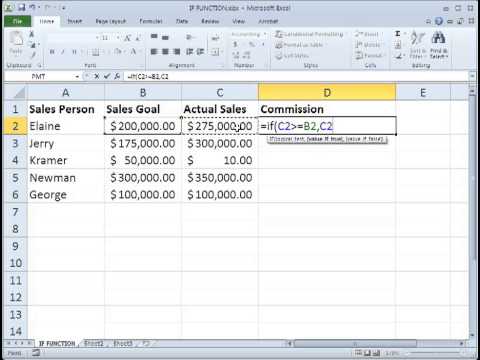Switch to the View ribbon tab

[239, 21]
